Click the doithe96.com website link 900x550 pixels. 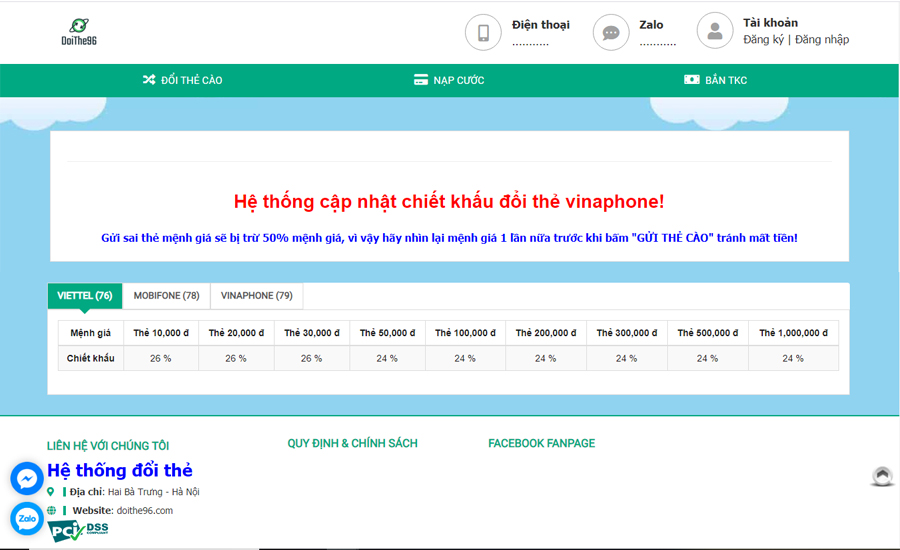tap(145, 510)
